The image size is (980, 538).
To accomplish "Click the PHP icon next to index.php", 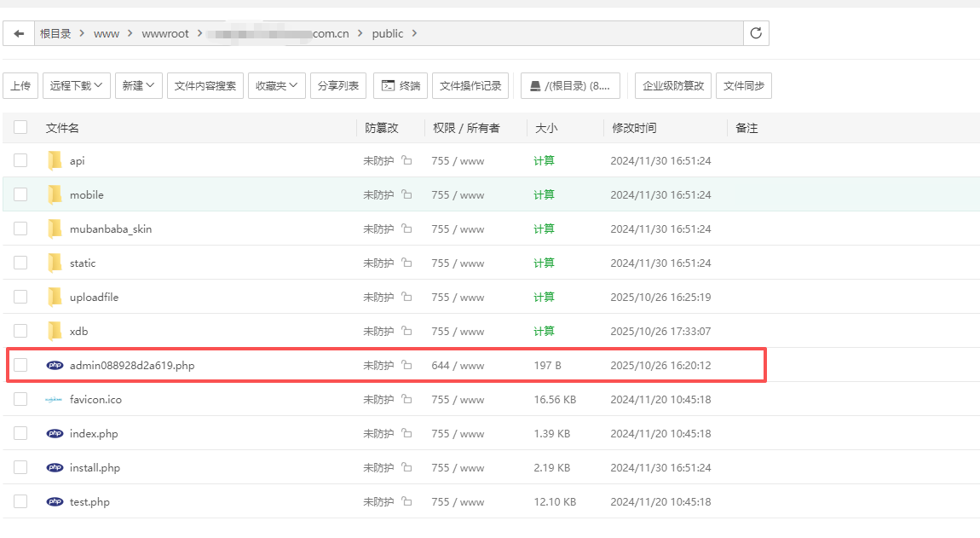I will (x=55, y=433).
